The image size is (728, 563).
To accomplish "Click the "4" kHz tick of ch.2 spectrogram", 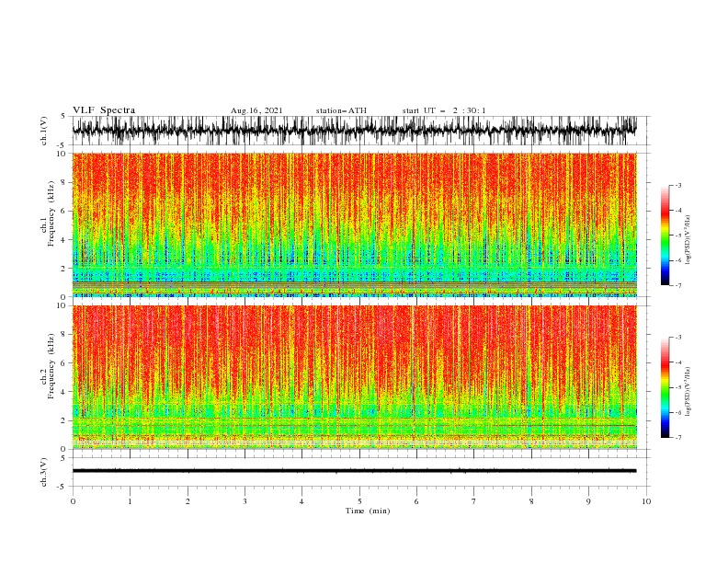I will 64,392.
